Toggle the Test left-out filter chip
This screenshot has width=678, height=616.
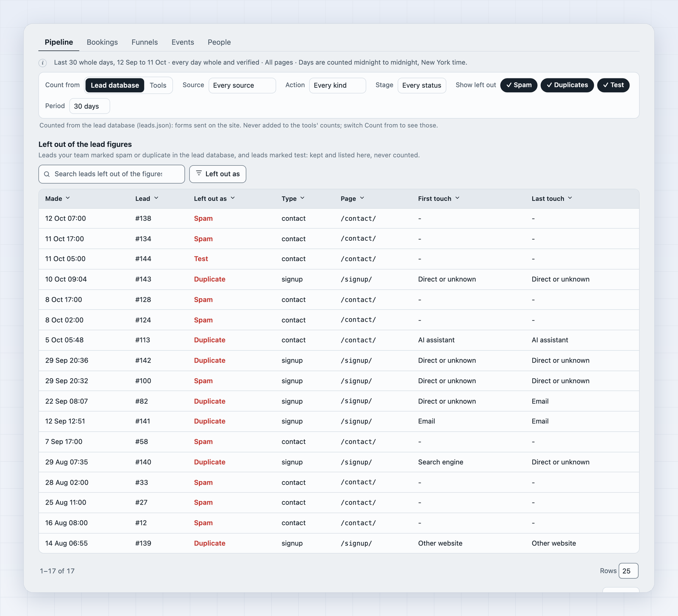point(613,85)
